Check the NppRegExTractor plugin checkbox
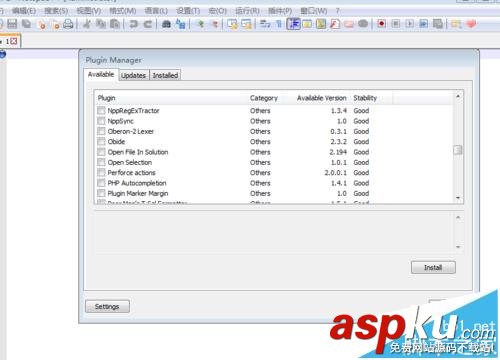 click(101, 110)
